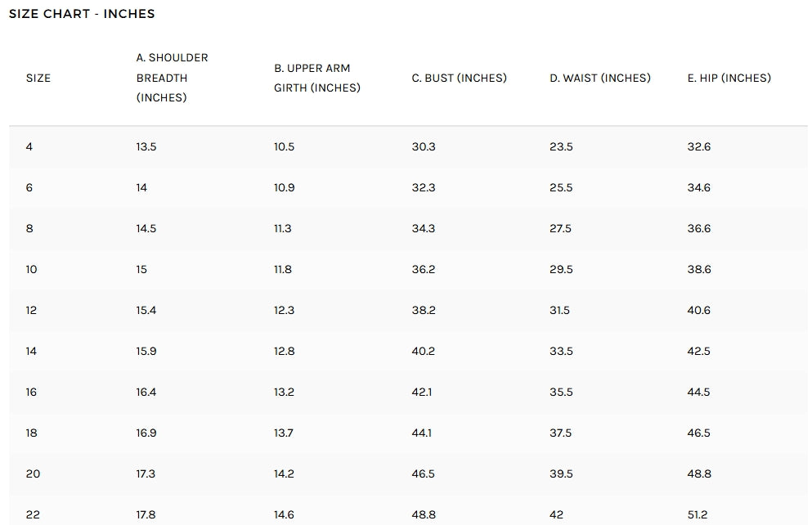The width and height of the screenshot is (812, 525).
Task: Click shoulder breadth value 14.5
Action: (x=146, y=228)
